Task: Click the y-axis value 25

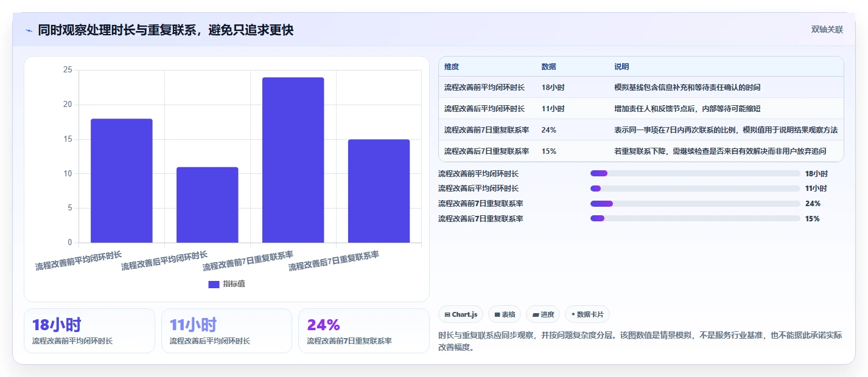Action: 68,70
